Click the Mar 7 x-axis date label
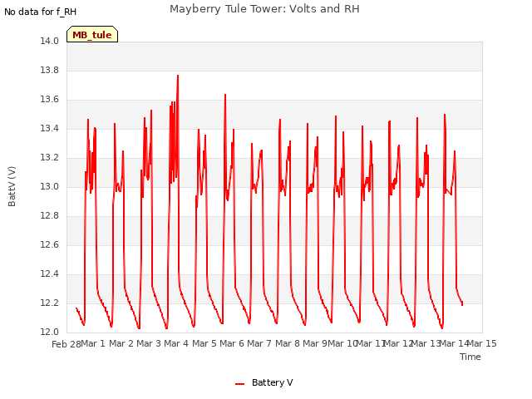Screen dimensions: 532x399 point(259,343)
